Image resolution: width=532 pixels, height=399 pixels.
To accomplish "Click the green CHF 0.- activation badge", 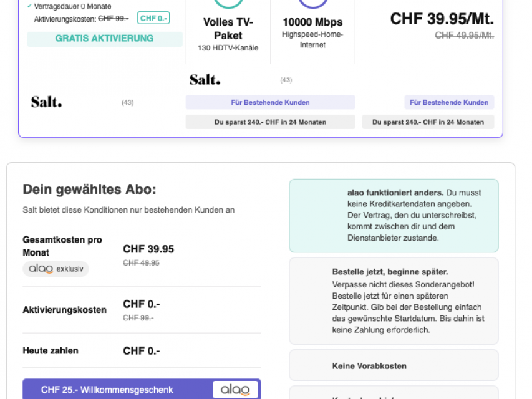I will coord(153,18).
